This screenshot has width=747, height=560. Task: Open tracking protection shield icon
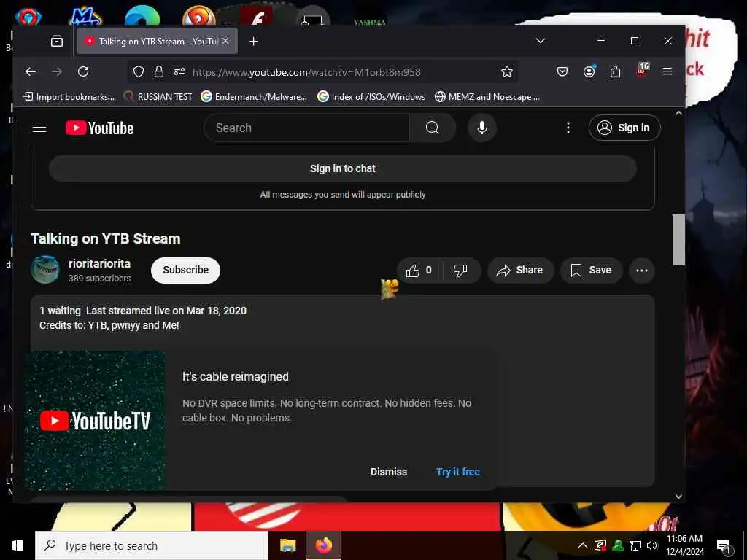tap(139, 72)
